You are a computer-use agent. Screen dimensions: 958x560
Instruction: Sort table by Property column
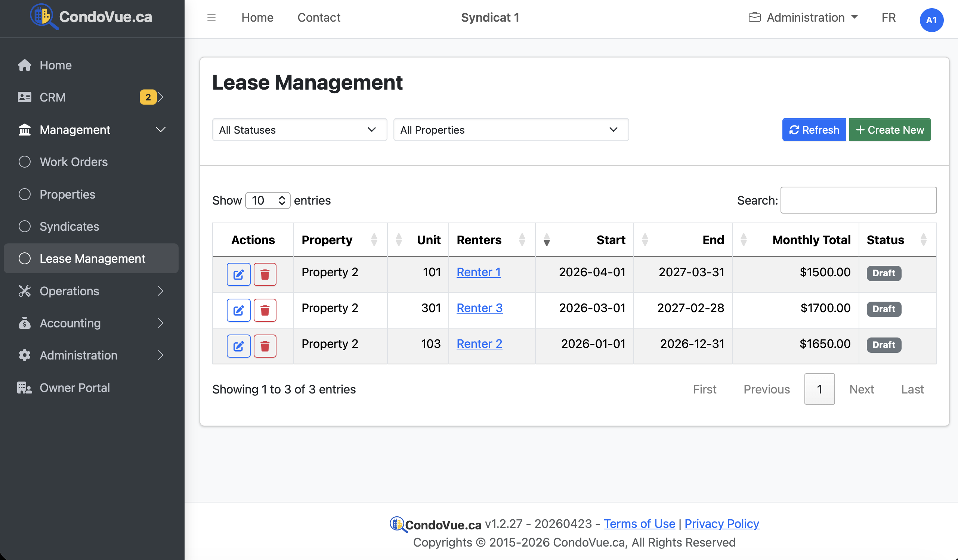[x=340, y=240]
